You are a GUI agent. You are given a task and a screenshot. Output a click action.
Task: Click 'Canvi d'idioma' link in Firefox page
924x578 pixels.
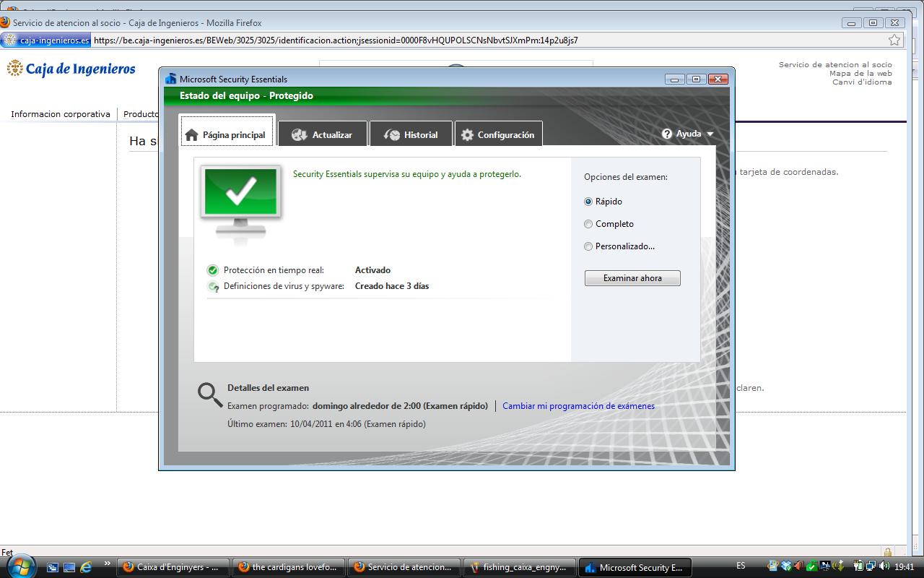point(862,82)
